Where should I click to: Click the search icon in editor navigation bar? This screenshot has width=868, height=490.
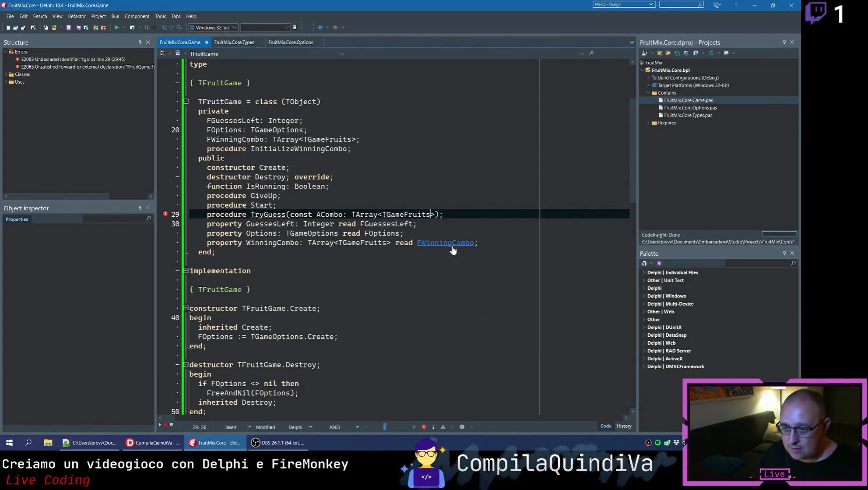pos(591,53)
